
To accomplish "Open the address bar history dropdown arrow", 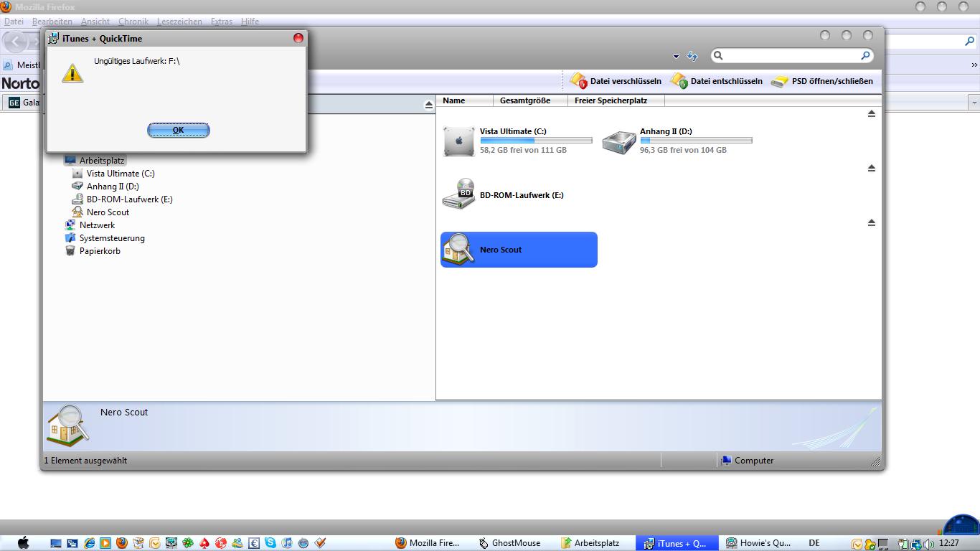I will click(676, 57).
